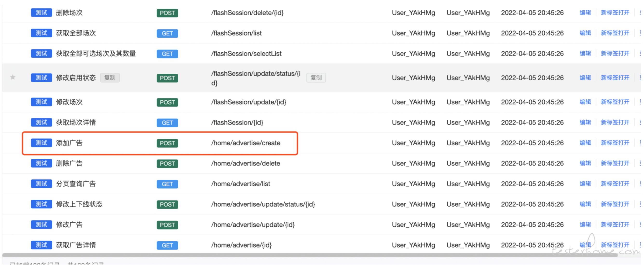This screenshot has height=266, width=644.
Task: Click 测试 tag for 修改场次
Action: (x=41, y=102)
